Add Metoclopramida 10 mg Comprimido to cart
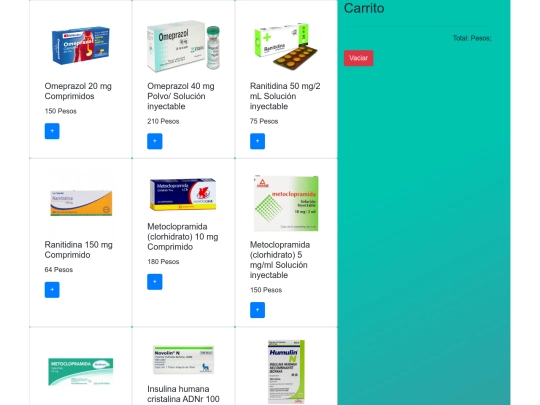Viewport: 540px width, 405px height. coord(155,282)
